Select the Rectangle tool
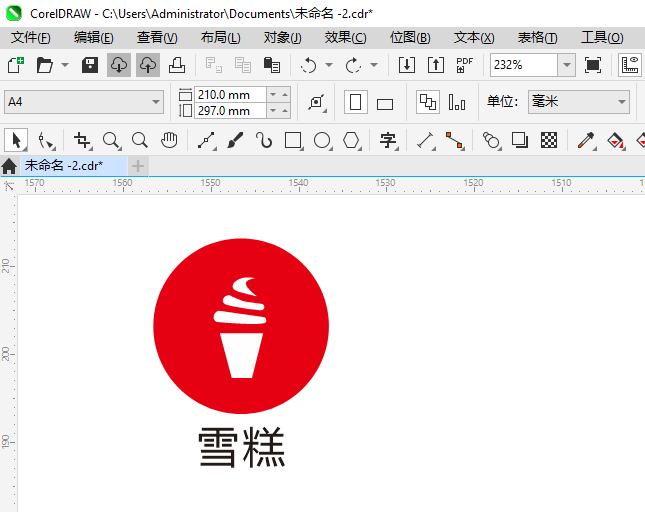Viewport: 645px width, 512px height. click(293, 140)
